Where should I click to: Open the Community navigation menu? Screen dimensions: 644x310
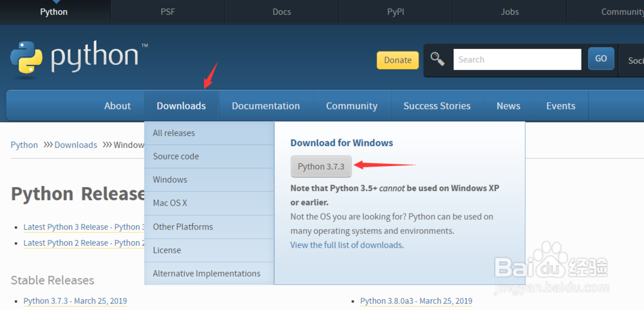click(x=352, y=105)
